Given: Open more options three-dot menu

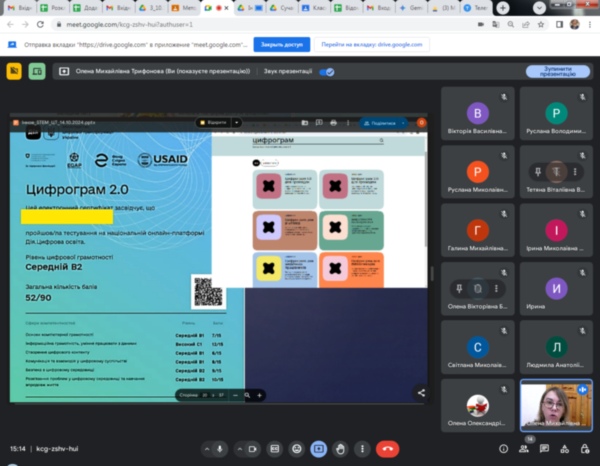Looking at the screenshot, I should (x=361, y=449).
